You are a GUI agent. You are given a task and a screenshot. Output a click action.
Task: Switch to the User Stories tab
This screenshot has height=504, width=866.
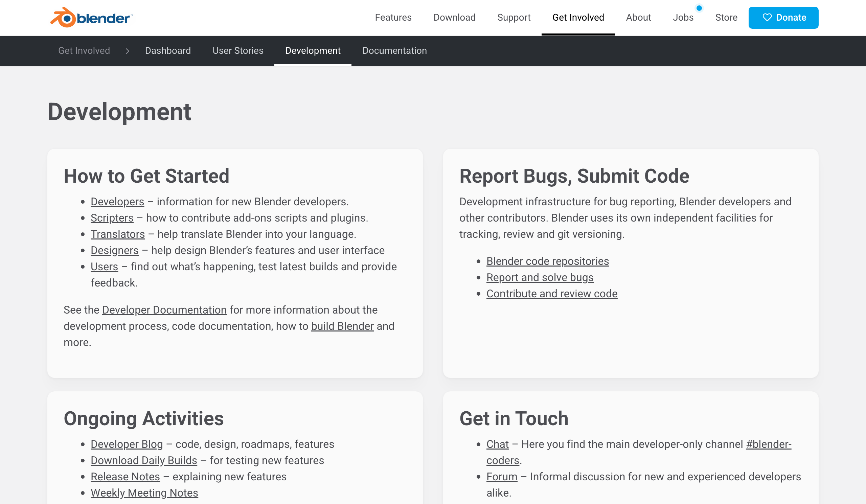238,50
